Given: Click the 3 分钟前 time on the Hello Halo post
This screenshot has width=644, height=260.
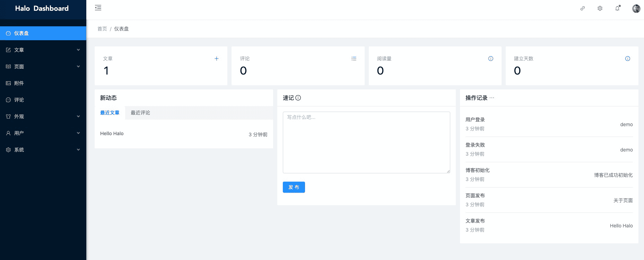Looking at the screenshot, I should [x=258, y=135].
